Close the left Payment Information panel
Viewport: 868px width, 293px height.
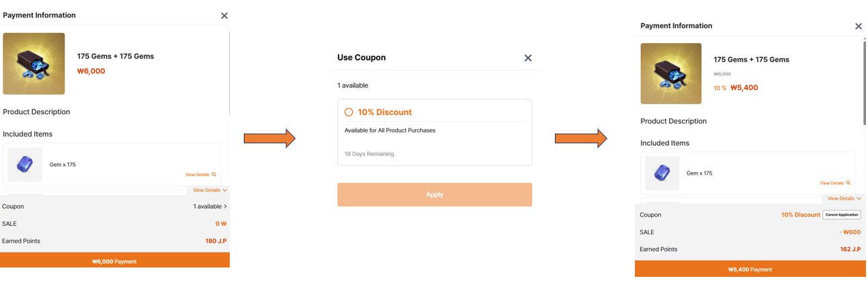pyautogui.click(x=224, y=15)
